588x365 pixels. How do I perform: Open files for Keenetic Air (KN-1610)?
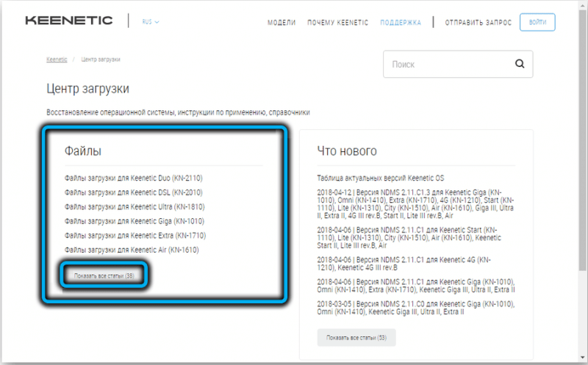click(132, 250)
